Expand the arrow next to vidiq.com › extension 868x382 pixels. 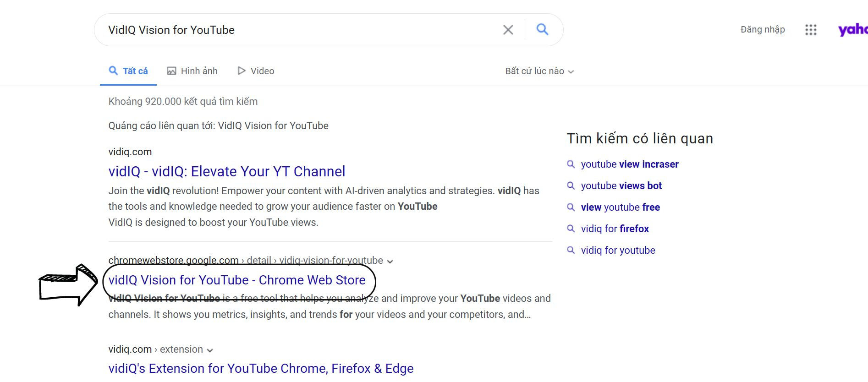click(x=210, y=350)
